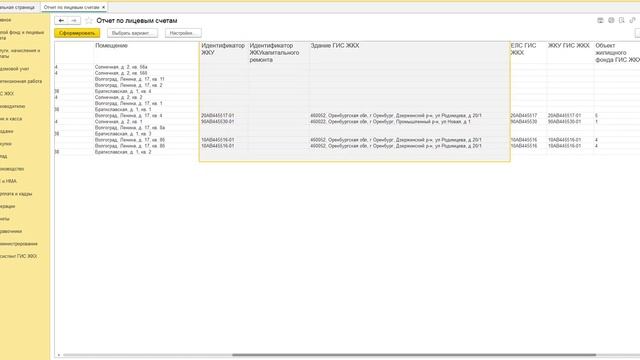Viewport: 640px width, 360px height.
Task: Select the Идентификатор ЖКУ column header
Action: click(x=223, y=49)
